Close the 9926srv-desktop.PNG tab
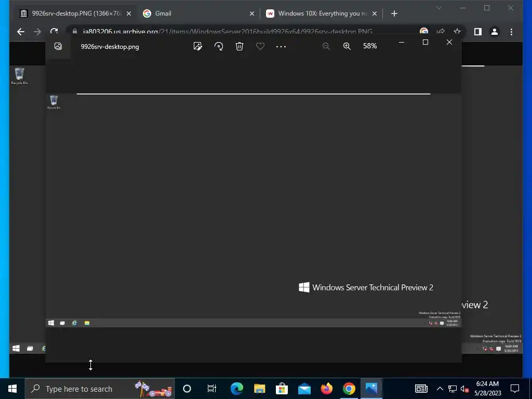Image resolution: width=532 pixels, height=399 pixels. pyautogui.click(x=129, y=14)
